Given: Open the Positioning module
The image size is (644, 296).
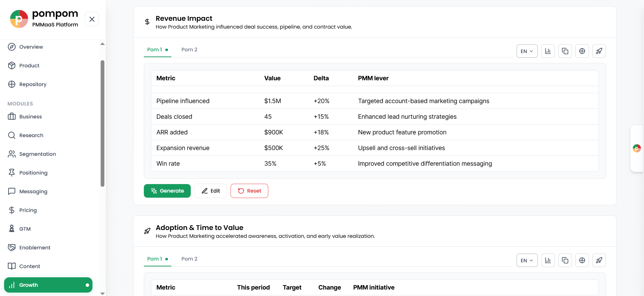Looking at the screenshot, I should point(48,173).
